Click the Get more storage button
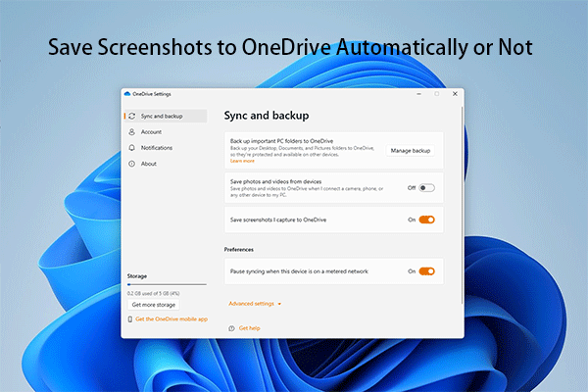 click(154, 305)
